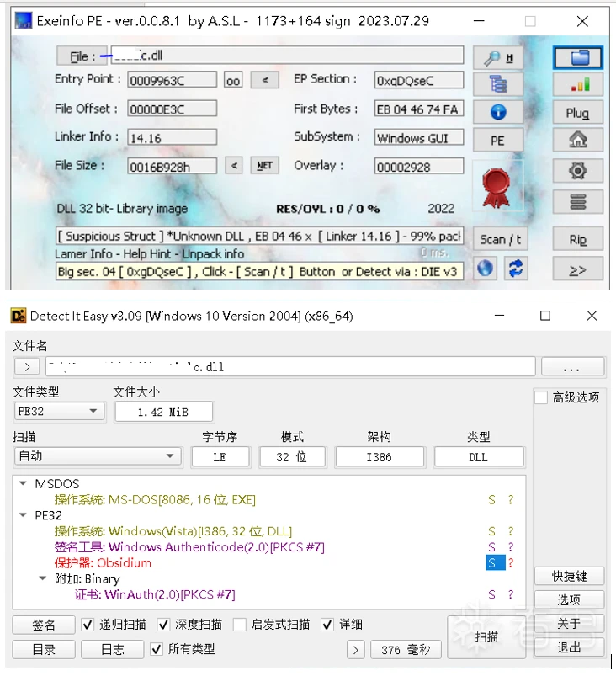This screenshot has height=676, width=616.
Task: Open the PE32 file type dropdown
Action: (59, 412)
